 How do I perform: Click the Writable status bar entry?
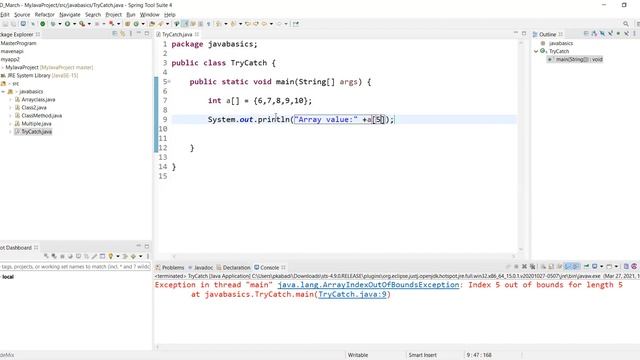tap(358, 355)
